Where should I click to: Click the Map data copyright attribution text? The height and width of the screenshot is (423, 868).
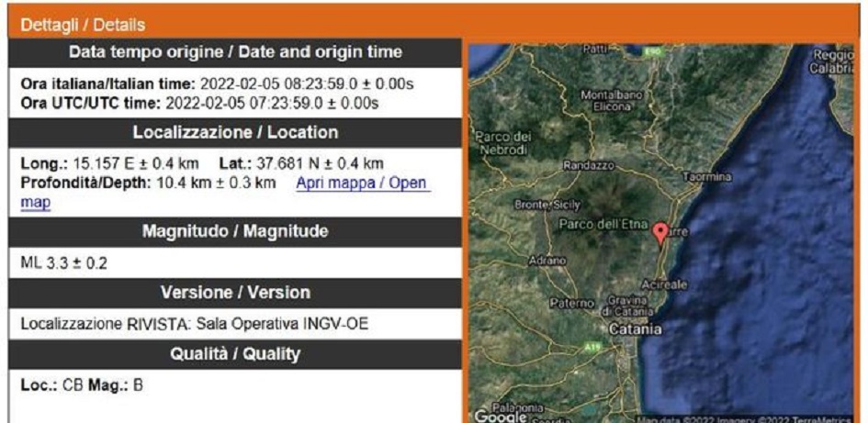click(744, 418)
